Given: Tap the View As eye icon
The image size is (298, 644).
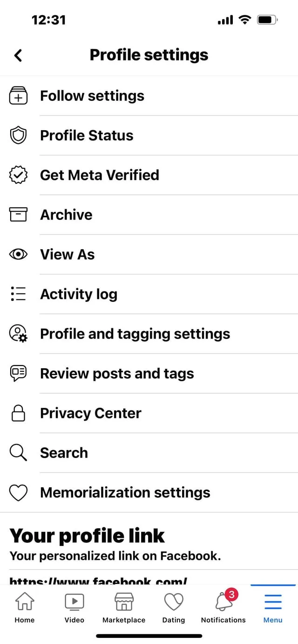Looking at the screenshot, I should click(18, 254).
